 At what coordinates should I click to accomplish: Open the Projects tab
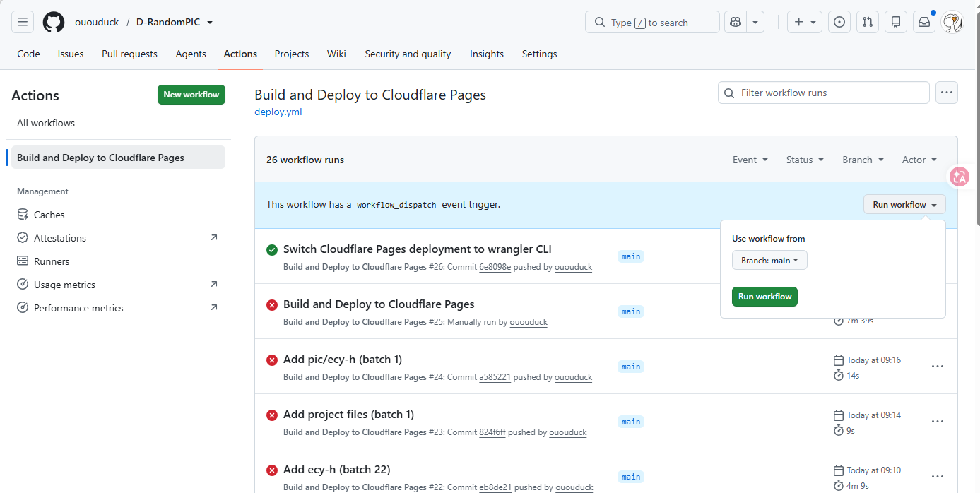coord(292,54)
